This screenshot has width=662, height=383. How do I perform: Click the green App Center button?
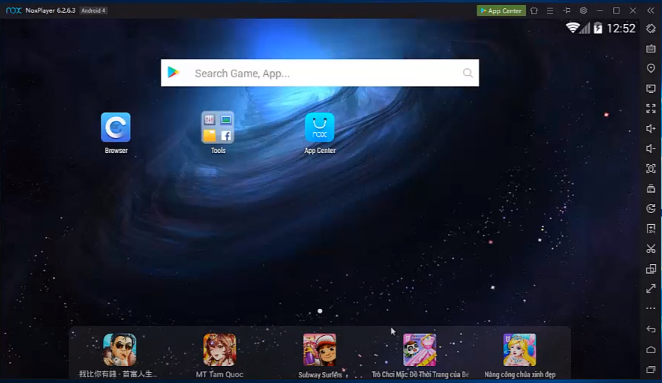[501, 11]
